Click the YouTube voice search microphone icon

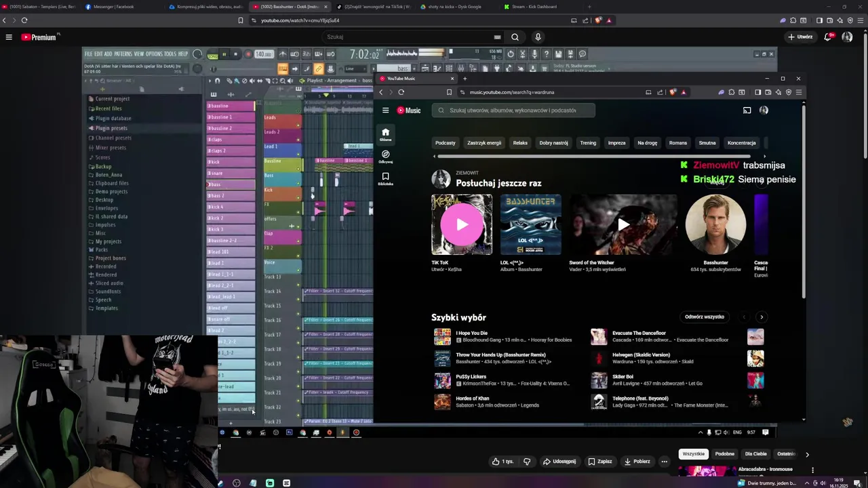(538, 37)
